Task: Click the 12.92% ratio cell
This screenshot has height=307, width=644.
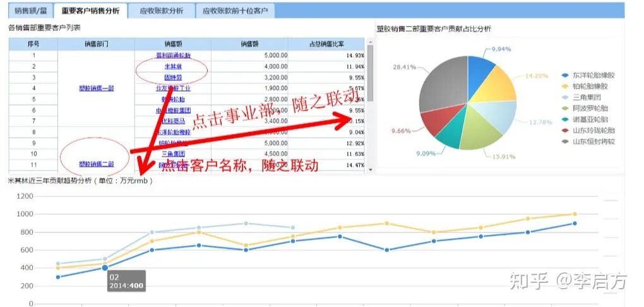Action: point(326,143)
